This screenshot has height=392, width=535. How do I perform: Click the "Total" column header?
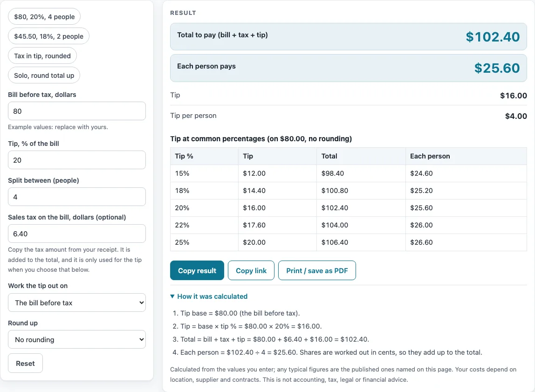tap(361, 156)
